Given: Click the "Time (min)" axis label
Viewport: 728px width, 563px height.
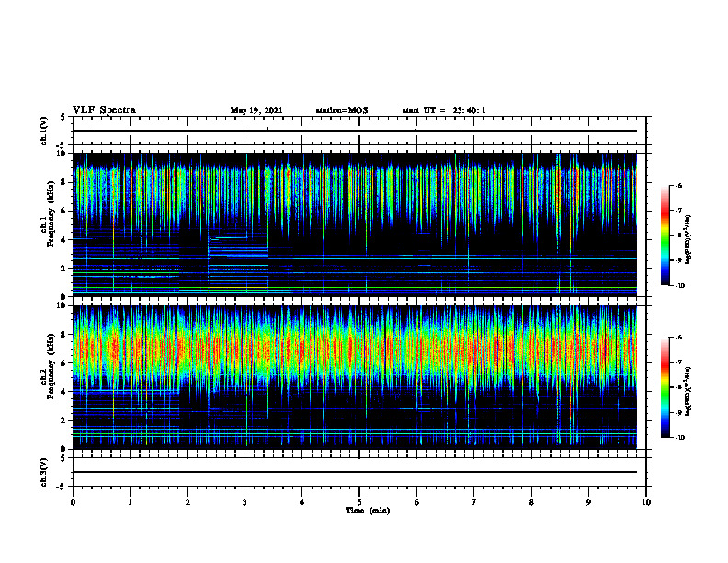Looking at the screenshot, I should [x=368, y=511].
